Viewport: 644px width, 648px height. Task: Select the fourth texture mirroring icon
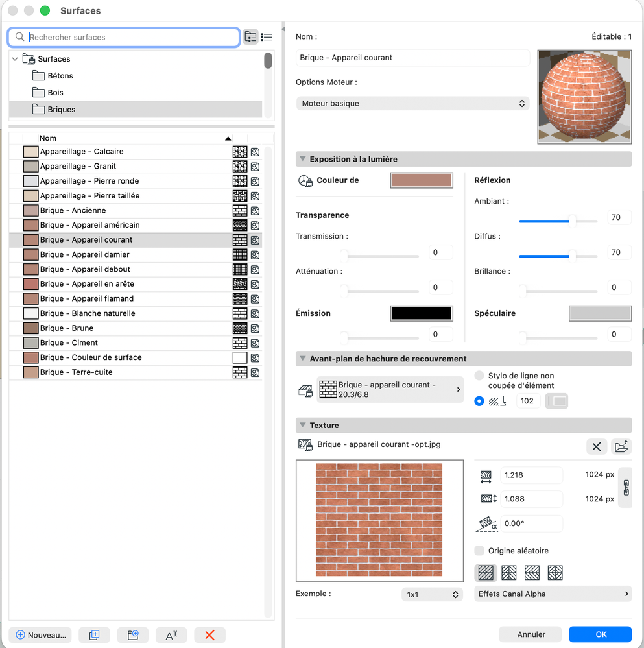[x=555, y=573]
